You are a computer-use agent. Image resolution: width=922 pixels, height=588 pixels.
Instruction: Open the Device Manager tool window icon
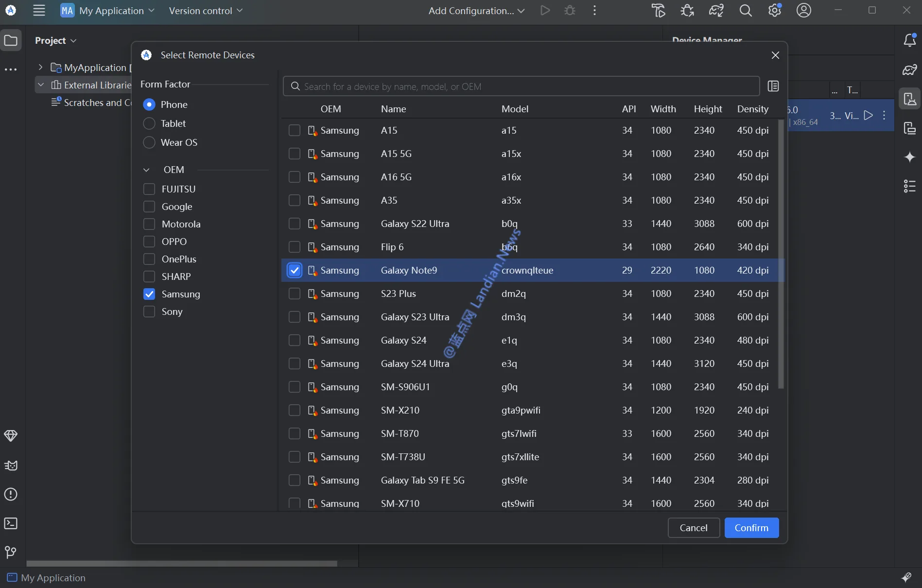(x=909, y=99)
